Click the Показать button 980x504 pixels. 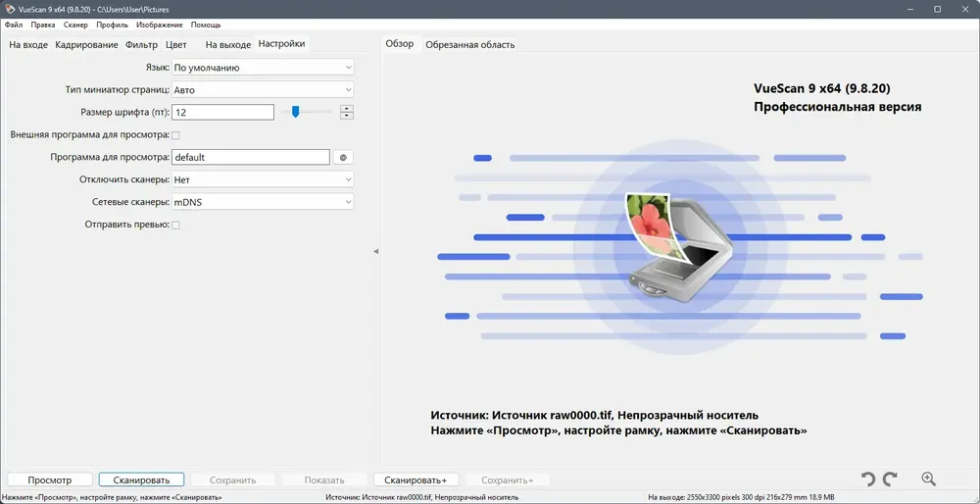coord(324,480)
